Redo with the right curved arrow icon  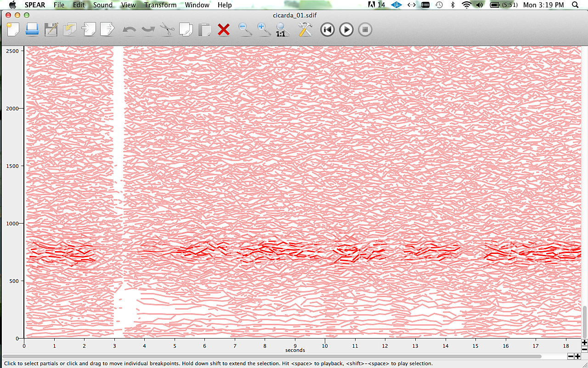click(x=148, y=30)
